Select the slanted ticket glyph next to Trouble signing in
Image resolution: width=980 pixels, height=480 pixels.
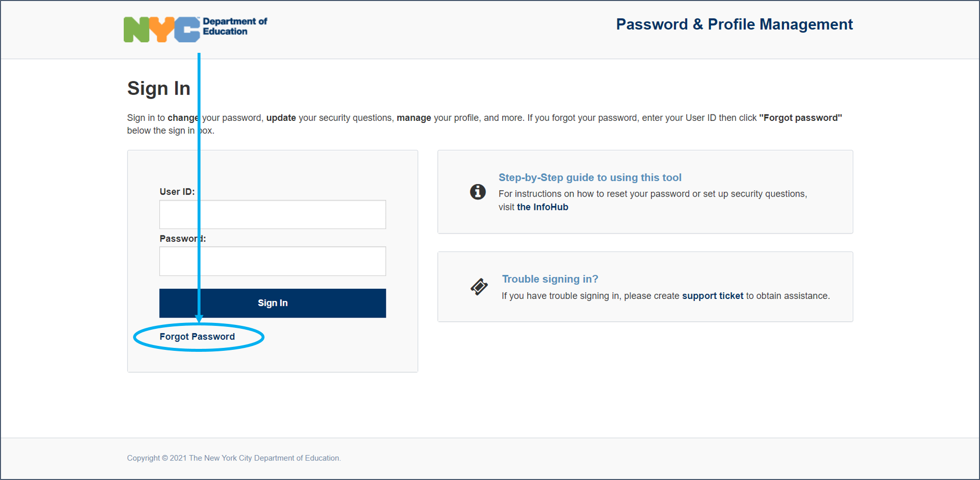(479, 287)
